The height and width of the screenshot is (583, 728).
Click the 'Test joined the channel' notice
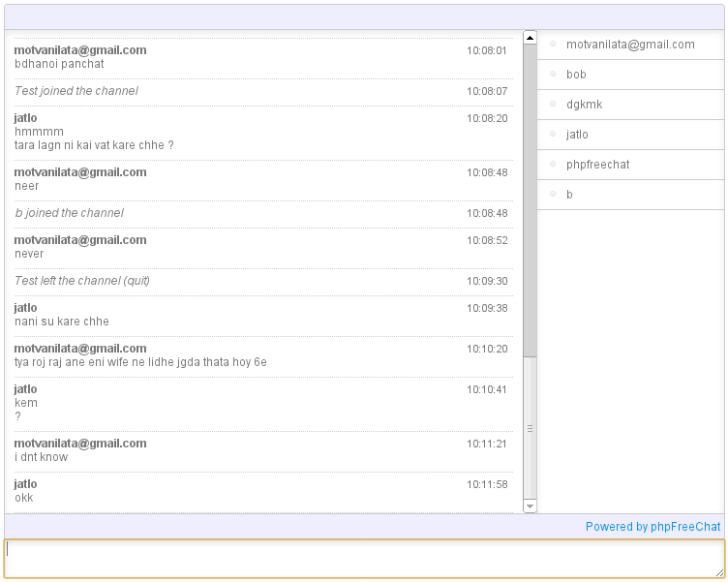point(76,91)
